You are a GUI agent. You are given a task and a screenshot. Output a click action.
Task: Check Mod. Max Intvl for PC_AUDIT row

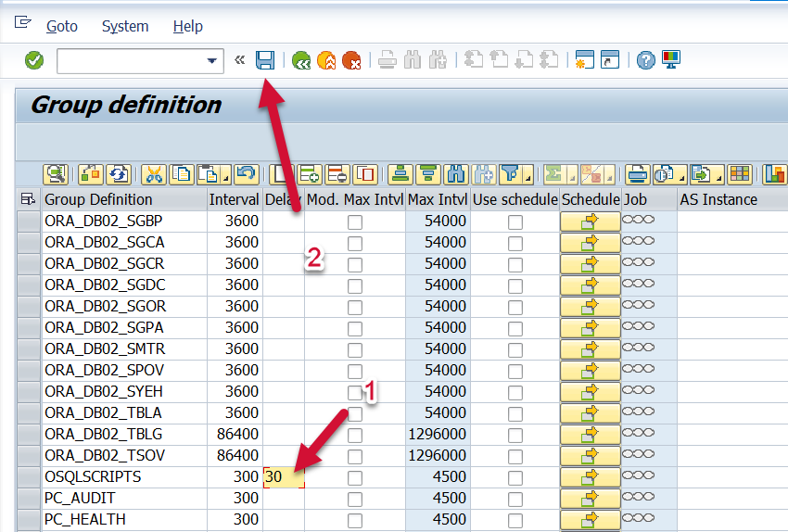[354, 499]
